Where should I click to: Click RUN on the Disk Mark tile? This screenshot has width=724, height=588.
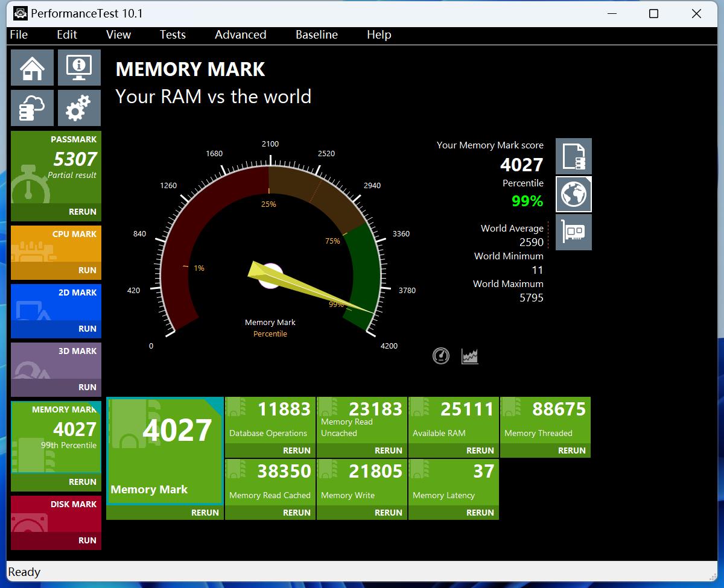coord(87,540)
